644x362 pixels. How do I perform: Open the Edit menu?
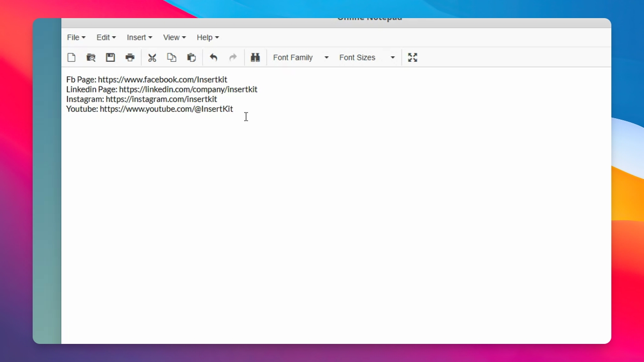pos(106,37)
